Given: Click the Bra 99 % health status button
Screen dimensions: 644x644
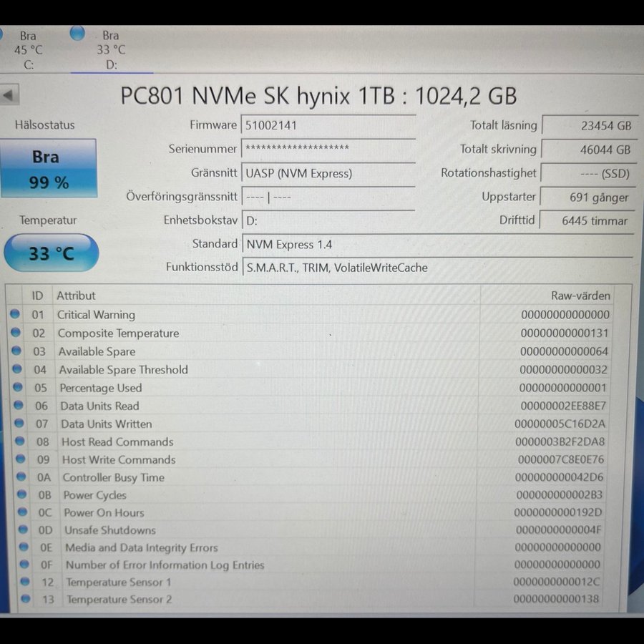Looking at the screenshot, I should click(x=49, y=169).
